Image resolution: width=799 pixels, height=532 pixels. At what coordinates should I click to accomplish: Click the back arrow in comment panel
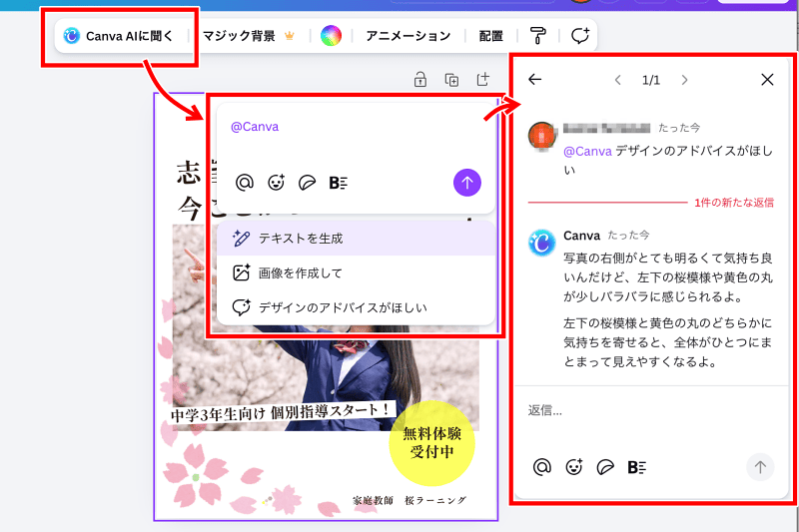(x=535, y=80)
